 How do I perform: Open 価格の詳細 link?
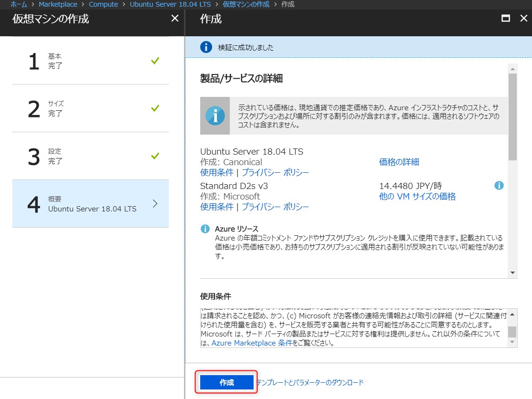click(399, 162)
